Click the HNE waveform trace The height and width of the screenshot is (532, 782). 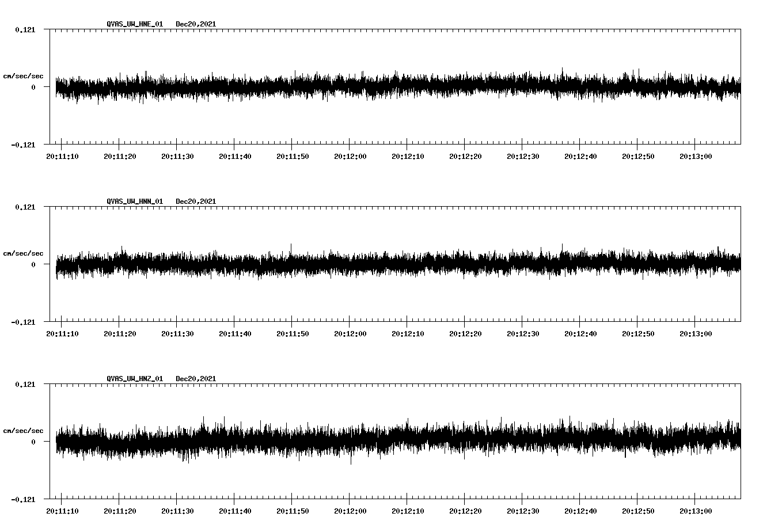pos(398,86)
